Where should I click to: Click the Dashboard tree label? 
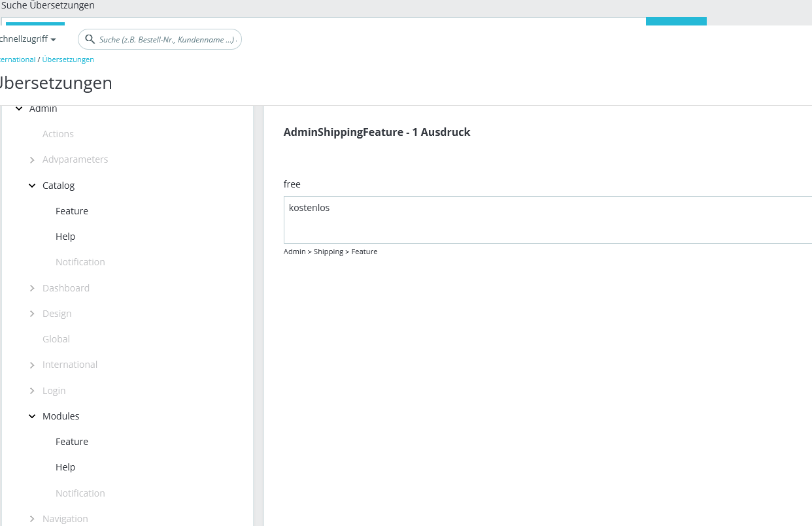click(x=66, y=288)
